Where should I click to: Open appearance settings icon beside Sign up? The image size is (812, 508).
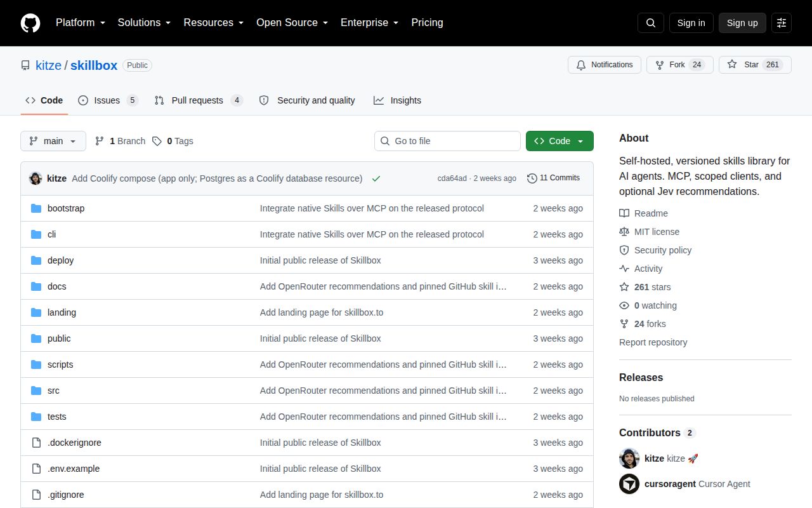click(782, 23)
